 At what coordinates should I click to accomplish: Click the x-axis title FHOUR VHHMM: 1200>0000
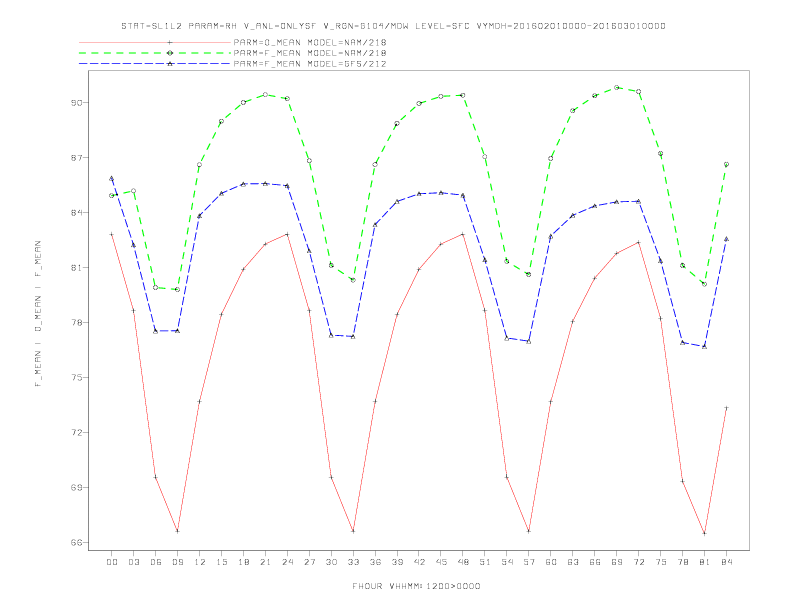(x=416, y=586)
